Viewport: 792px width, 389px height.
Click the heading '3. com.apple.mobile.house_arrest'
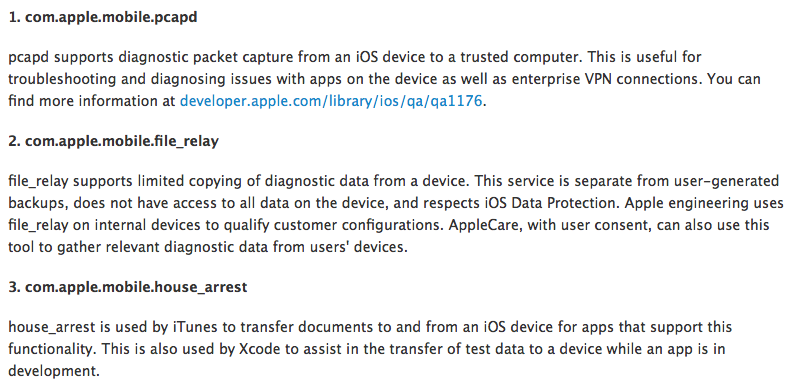point(128,287)
